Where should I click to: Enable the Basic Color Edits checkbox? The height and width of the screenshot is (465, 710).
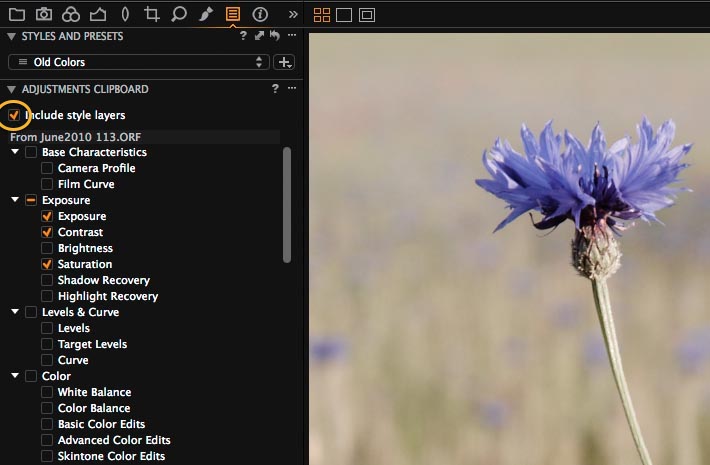click(47, 424)
